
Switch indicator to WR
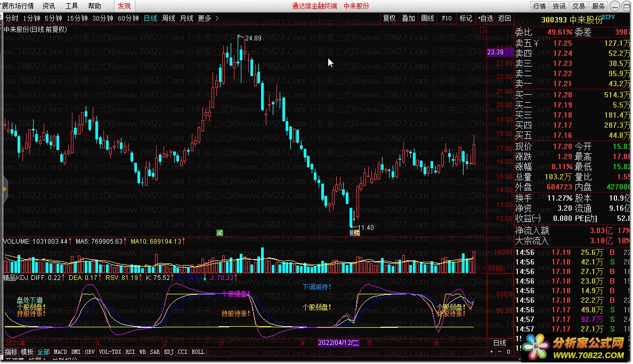click(x=142, y=352)
